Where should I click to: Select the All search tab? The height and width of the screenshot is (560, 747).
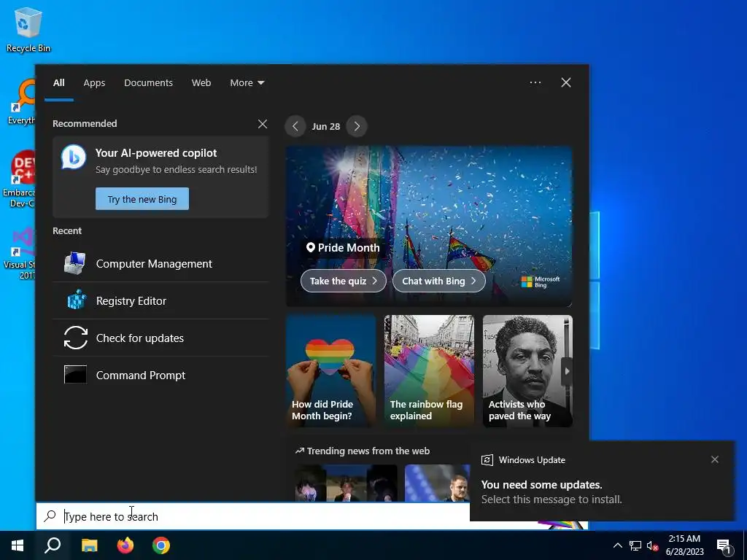pos(59,83)
